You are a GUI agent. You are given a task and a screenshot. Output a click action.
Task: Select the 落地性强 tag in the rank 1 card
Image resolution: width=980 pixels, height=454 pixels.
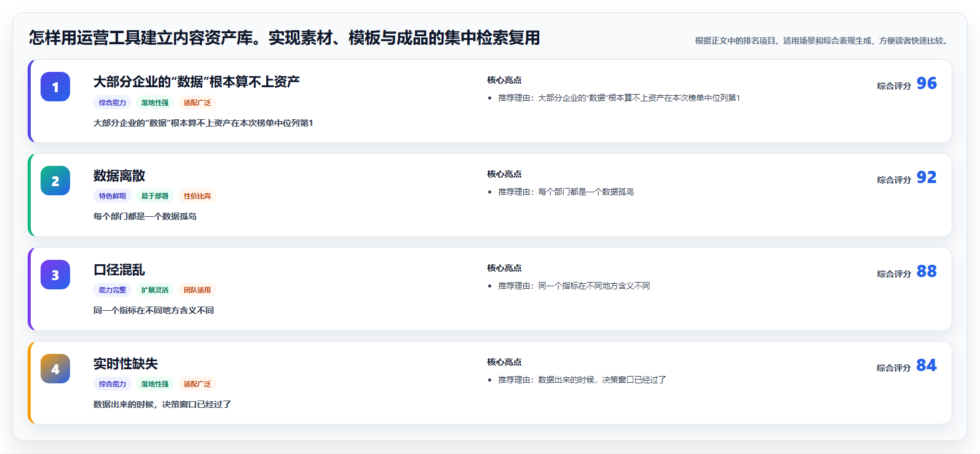tap(155, 103)
